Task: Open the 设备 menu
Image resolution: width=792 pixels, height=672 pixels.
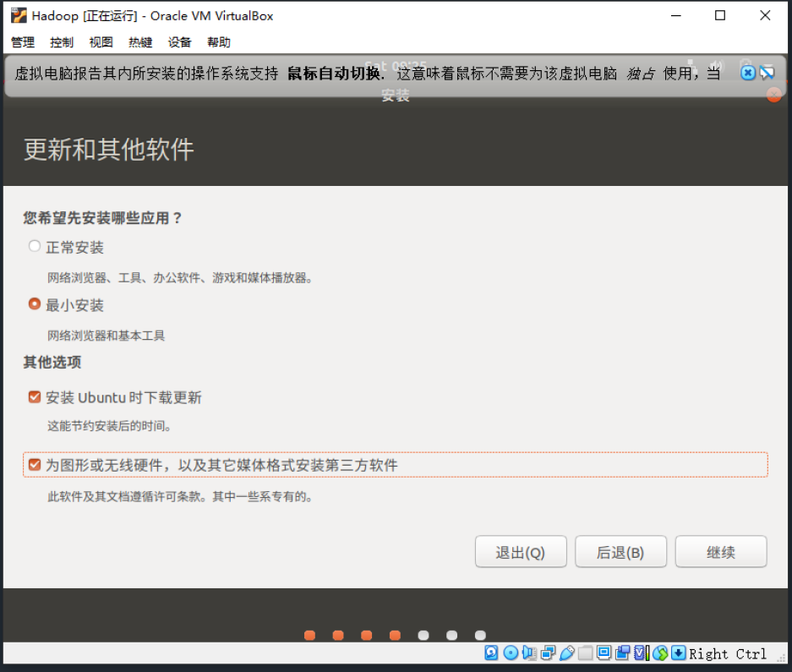Action: click(180, 42)
